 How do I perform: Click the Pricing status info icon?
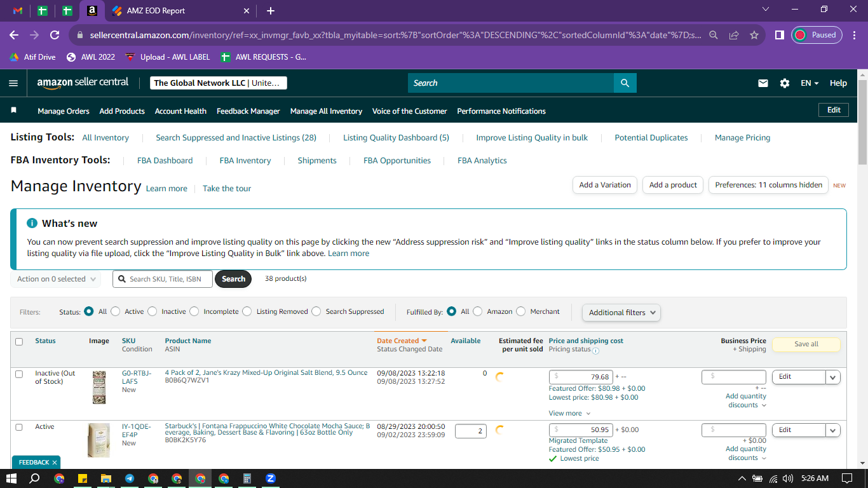[x=595, y=350]
